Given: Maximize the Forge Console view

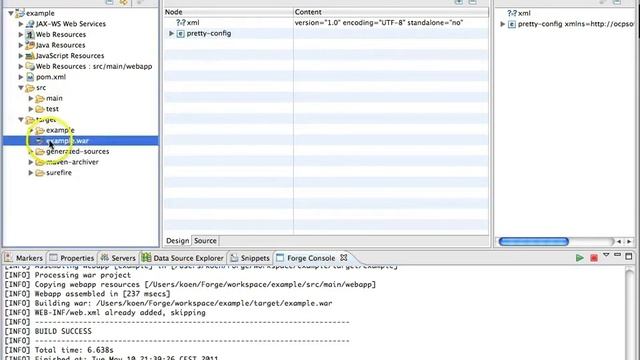Looking at the screenshot, I should [629, 256].
